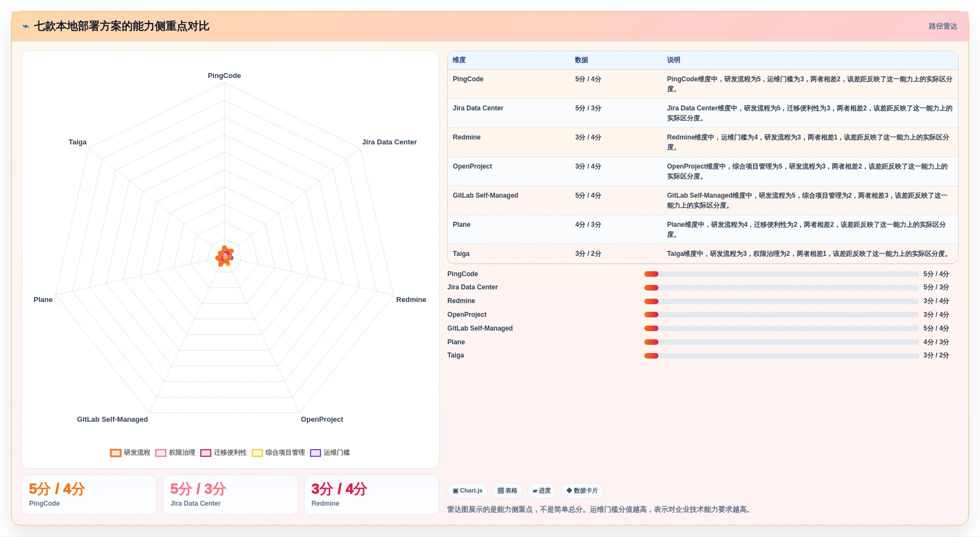Click the GitLab Self-Managed progress bar

point(781,328)
